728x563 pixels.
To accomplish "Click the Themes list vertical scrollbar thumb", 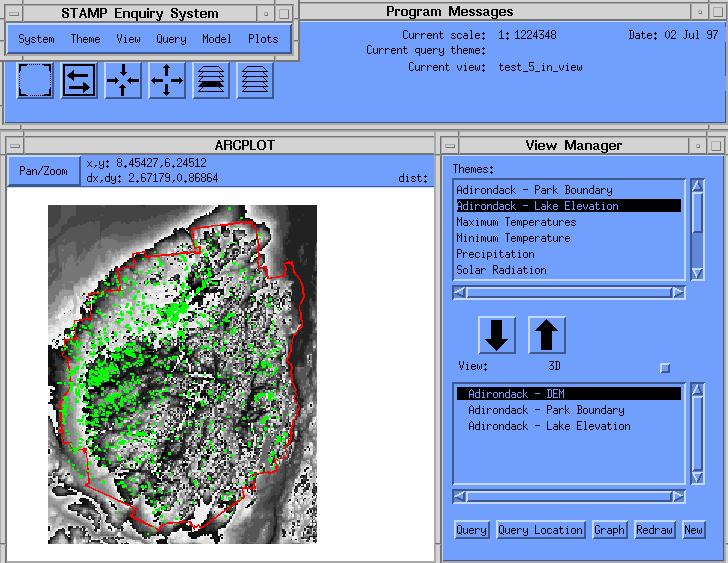I will coord(697,213).
